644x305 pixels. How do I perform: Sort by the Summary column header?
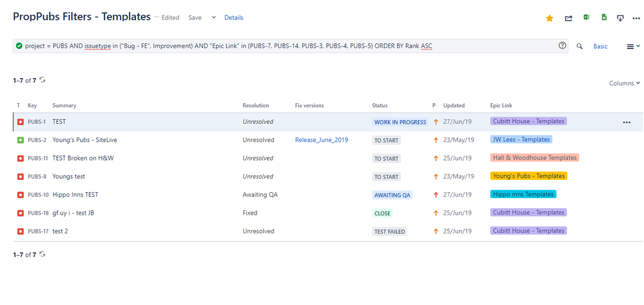coord(64,106)
